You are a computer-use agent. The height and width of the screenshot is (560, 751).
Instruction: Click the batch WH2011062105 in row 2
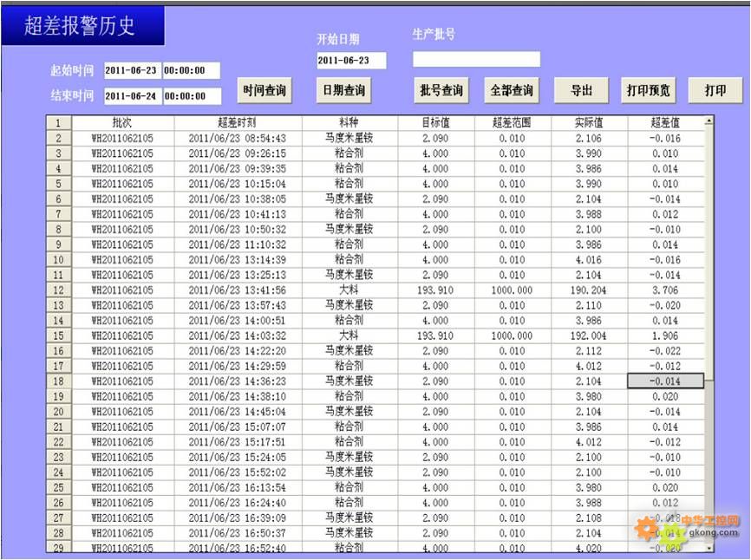pos(122,139)
